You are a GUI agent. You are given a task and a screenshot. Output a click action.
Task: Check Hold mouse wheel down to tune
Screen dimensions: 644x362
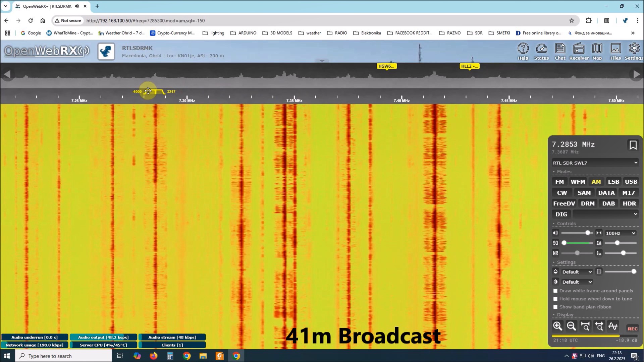pyautogui.click(x=555, y=299)
